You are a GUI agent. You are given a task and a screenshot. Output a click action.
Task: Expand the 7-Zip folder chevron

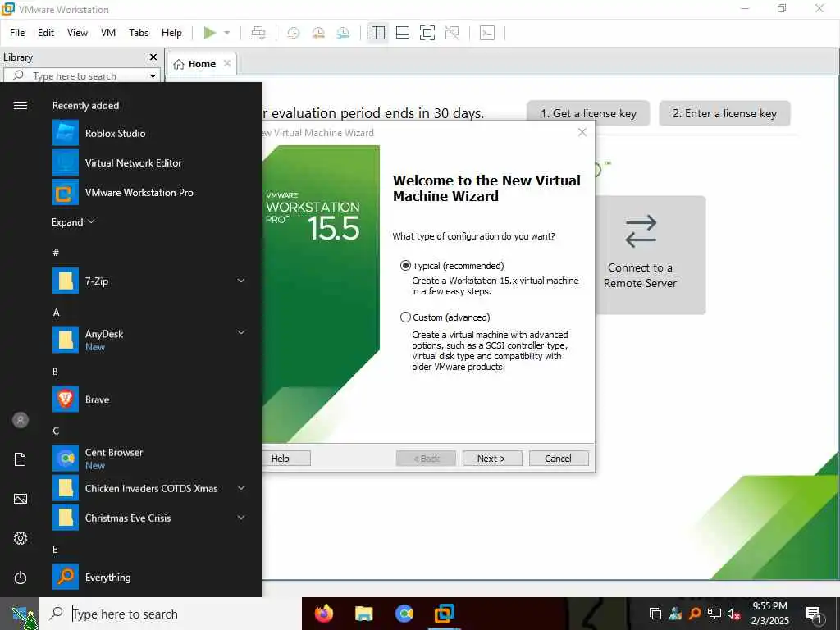(241, 281)
